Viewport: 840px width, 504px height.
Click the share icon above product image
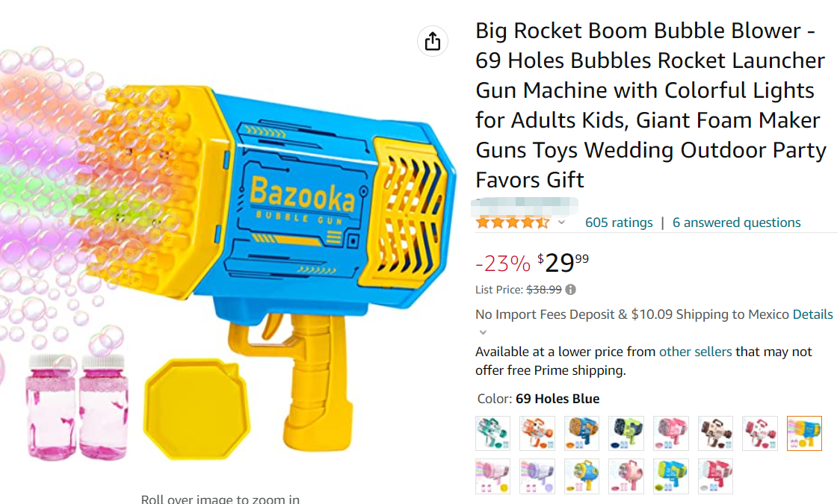432,41
